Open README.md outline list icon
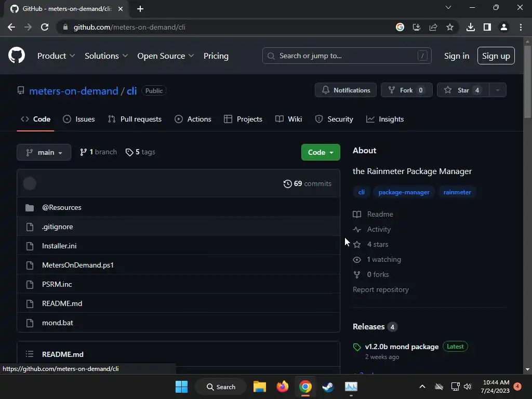This screenshot has height=399, width=532. click(x=30, y=354)
